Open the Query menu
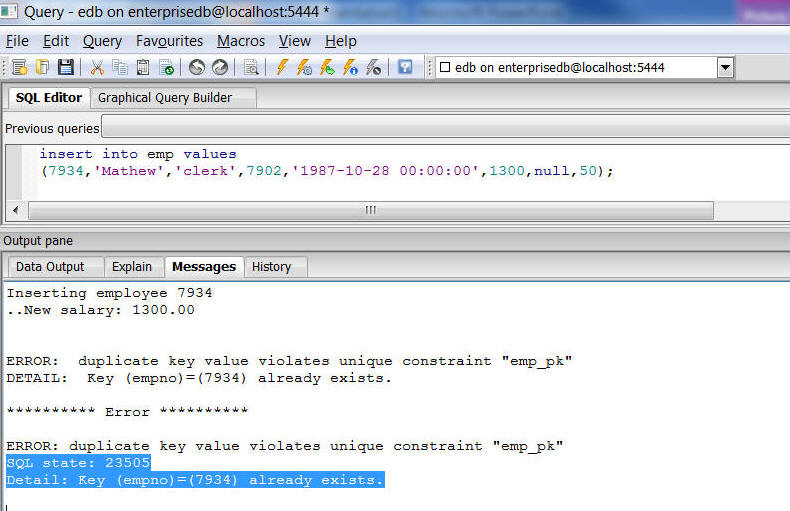The image size is (790, 511). (x=102, y=41)
